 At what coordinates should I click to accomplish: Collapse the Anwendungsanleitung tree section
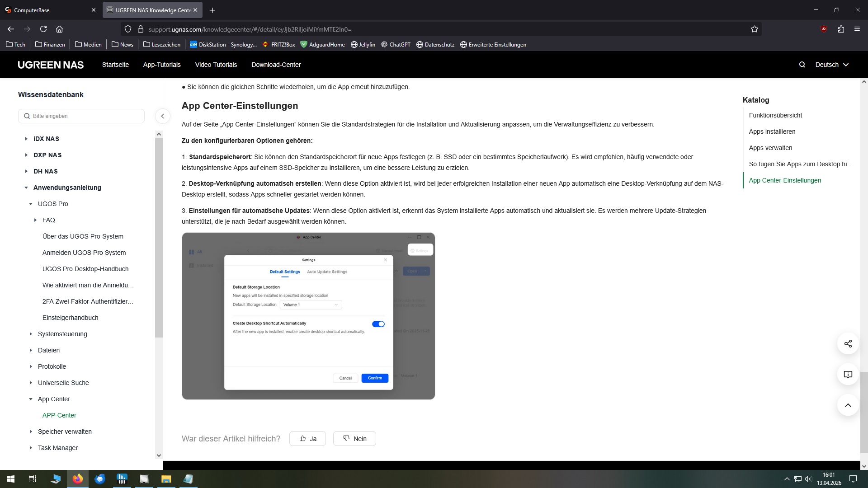[x=26, y=188]
